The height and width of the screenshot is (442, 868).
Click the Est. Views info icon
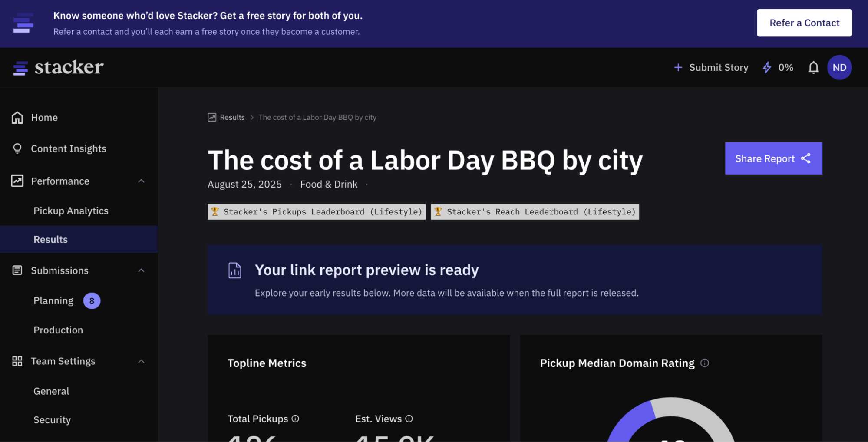click(409, 419)
